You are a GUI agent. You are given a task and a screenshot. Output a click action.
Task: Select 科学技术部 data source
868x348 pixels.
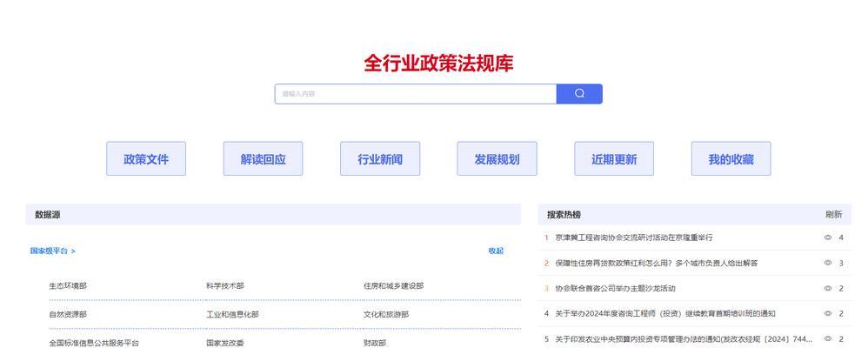pos(224,286)
